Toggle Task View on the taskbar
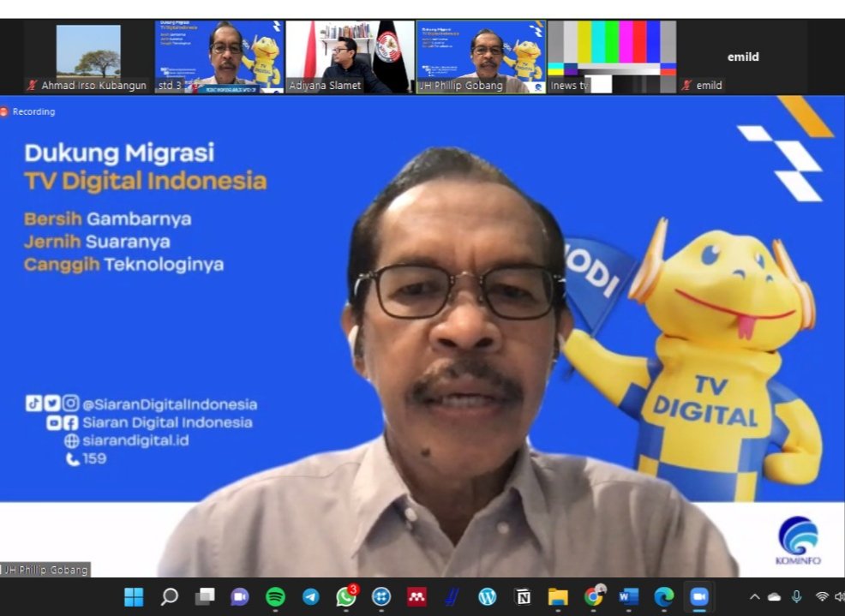 tap(205, 597)
